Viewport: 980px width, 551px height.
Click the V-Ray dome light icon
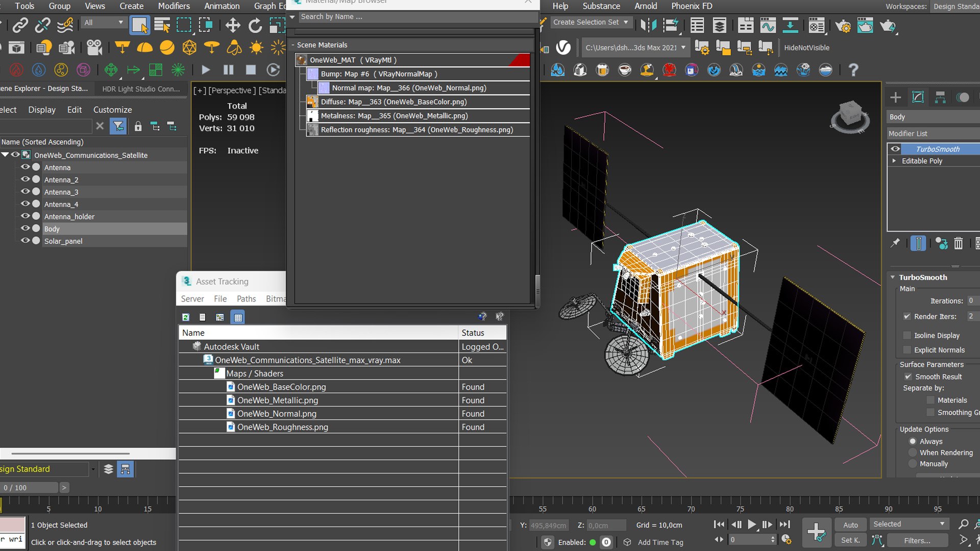pyautogui.click(x=144, y=47)
